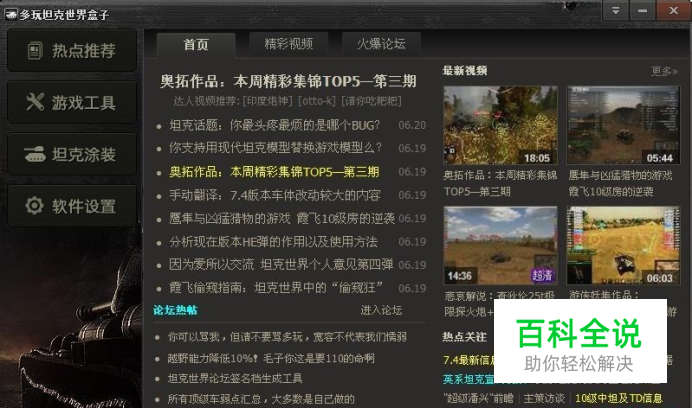Minimize the 多玩坦克世界盒子 window
The height and width of the screenshot is (408, 692).
click(x=643, y=11)
